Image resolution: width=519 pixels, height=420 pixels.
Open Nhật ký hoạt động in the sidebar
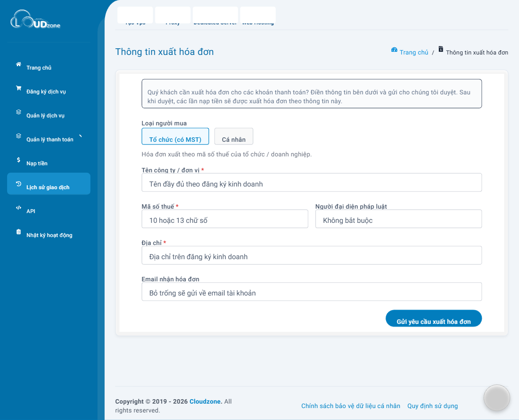[49, 235]
